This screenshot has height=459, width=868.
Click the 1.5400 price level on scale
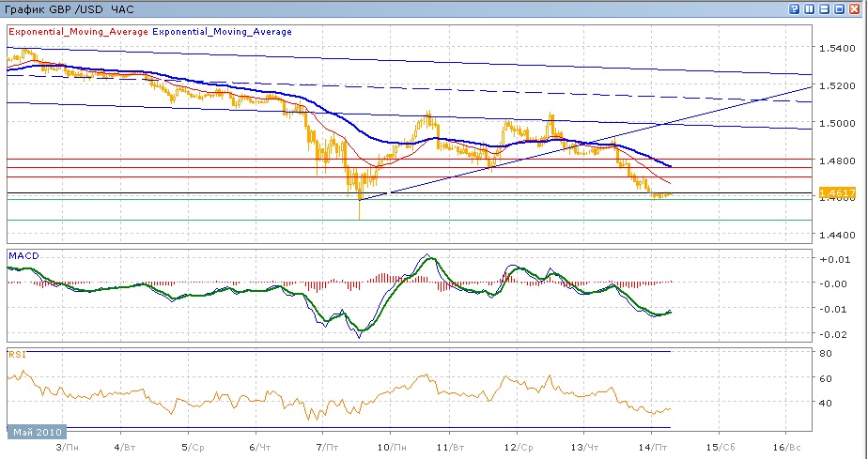click(835, 47)
